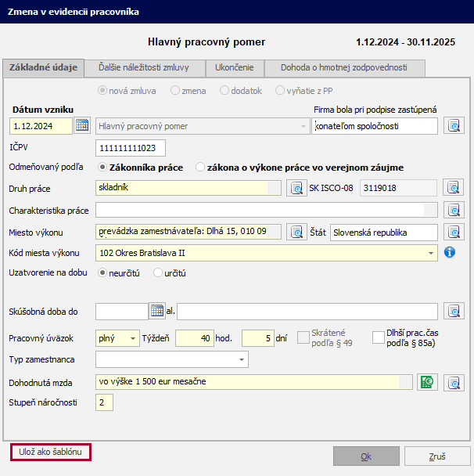Open 'Dohoda o hmotnej zodpovednosti' tab
The image size is (474, 476).
click(345, 68)
